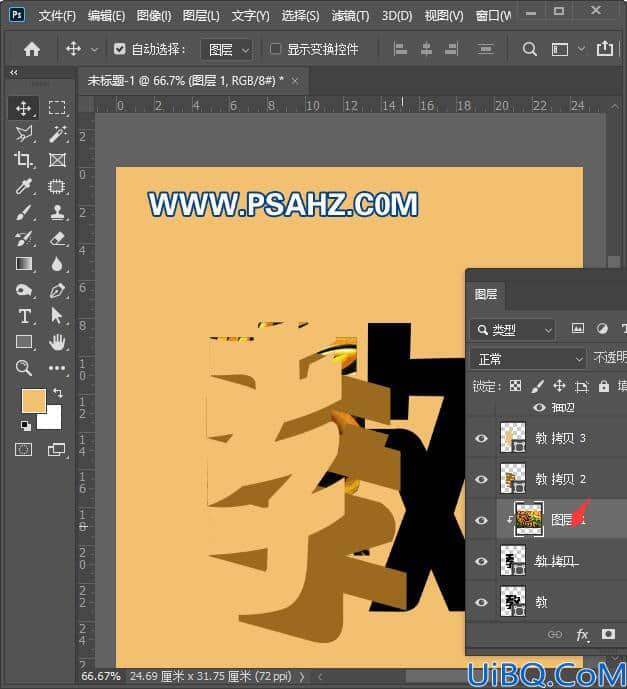Select the Brush tool
Screen dimensions: 627x689
pyautogui.click(x=23, y=213)
